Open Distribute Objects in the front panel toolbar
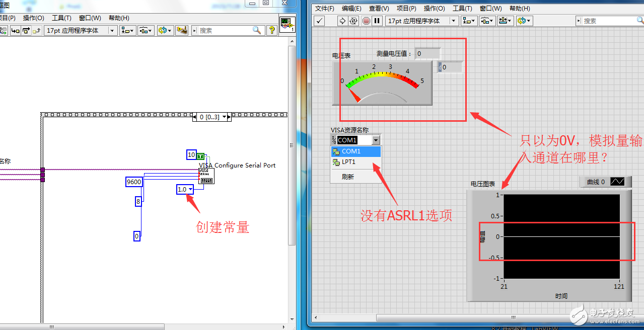 487,21
